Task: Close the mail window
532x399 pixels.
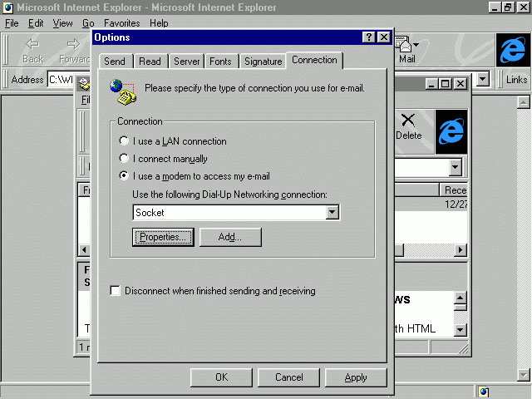Action: click(x=461, y=83)
